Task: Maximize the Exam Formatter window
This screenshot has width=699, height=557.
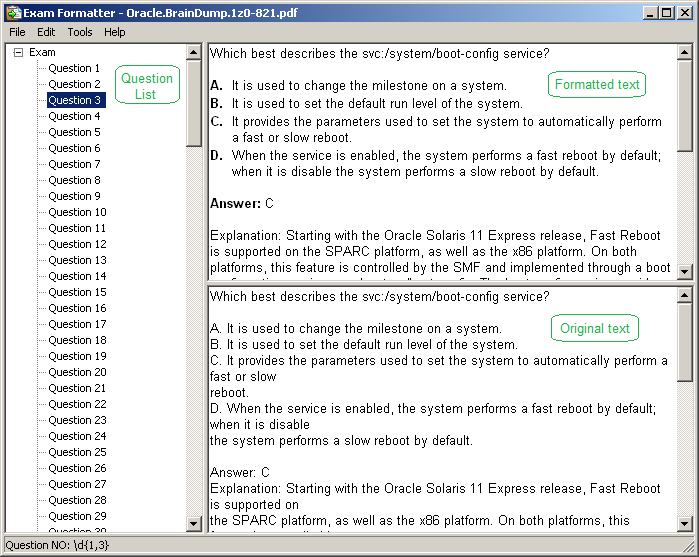Action: 667,13
